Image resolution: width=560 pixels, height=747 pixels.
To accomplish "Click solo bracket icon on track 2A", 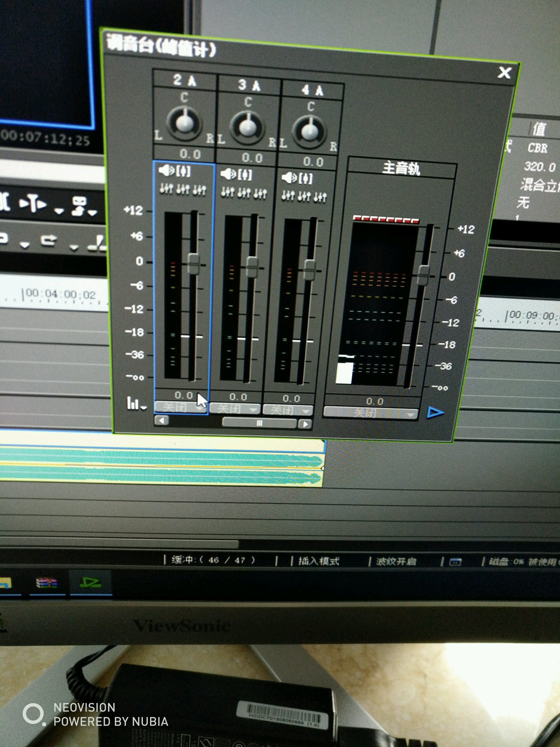I will (184, 171).
